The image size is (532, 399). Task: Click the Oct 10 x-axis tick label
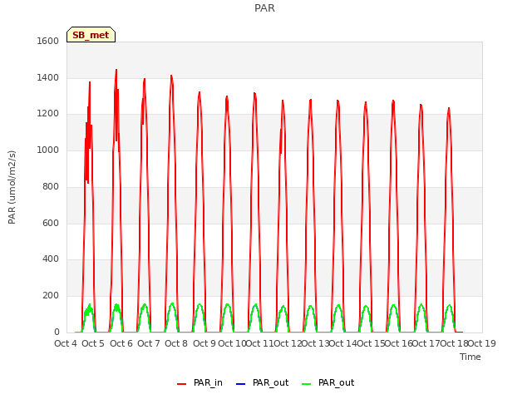coord(232,343)
